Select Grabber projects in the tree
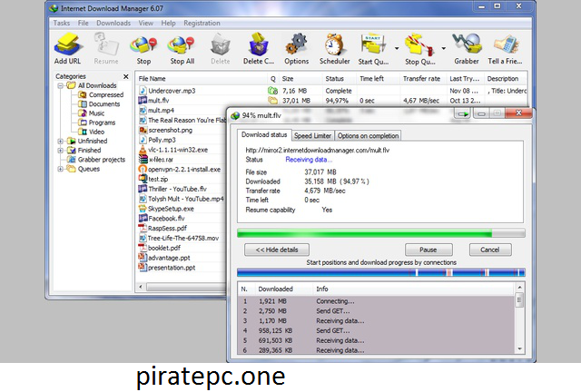581x392 pixels. coord(96,160)
